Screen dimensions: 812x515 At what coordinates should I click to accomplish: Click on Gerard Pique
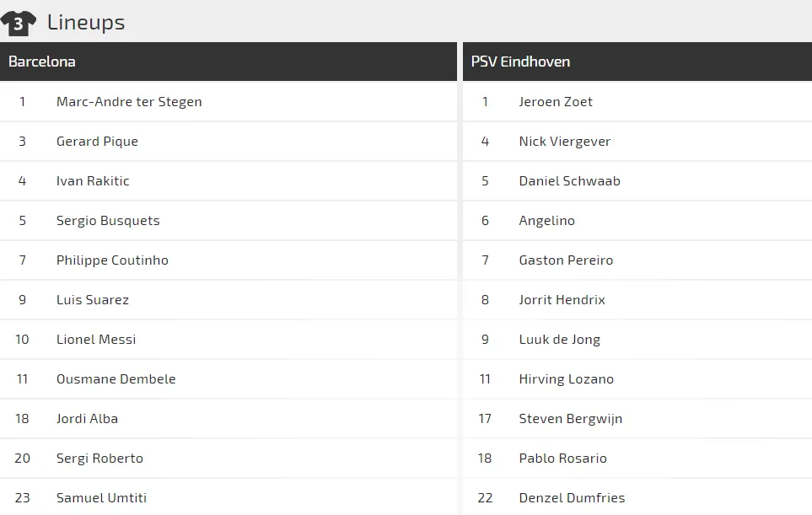(97, 142)
